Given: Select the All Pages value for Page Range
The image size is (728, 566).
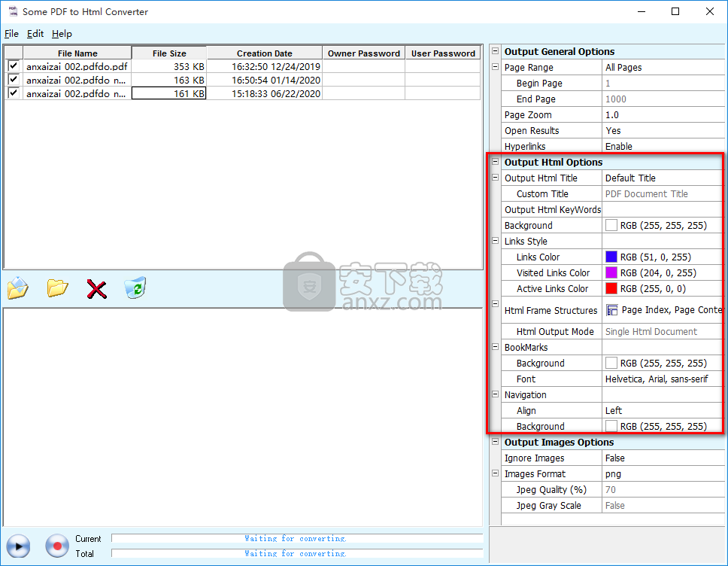Looking at the screenshot, I should pyautogui.click(x=664, y=68).
